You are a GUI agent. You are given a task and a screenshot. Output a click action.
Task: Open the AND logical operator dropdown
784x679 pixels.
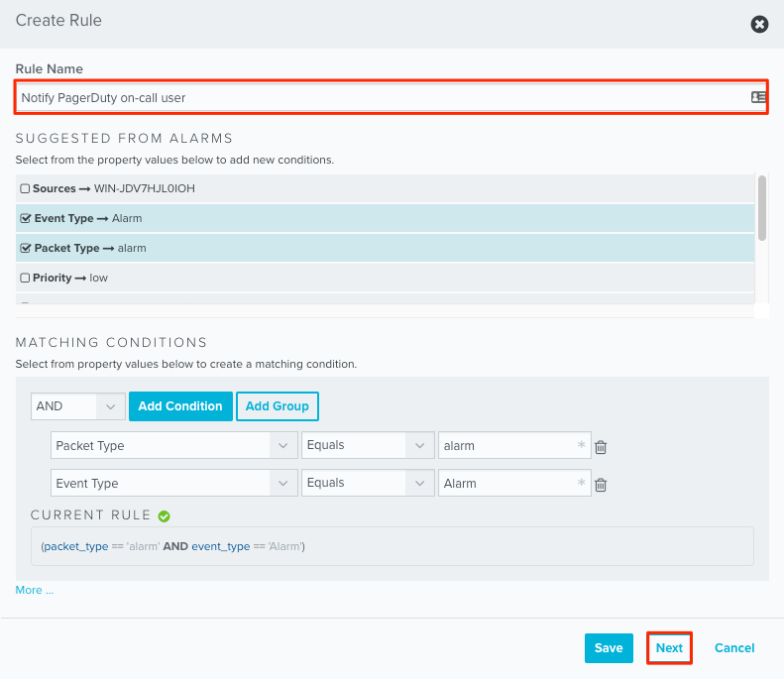78,406
